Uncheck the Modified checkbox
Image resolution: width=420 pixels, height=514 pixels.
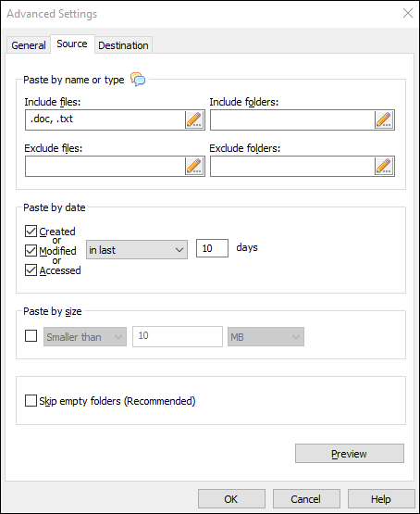(31, 250)
